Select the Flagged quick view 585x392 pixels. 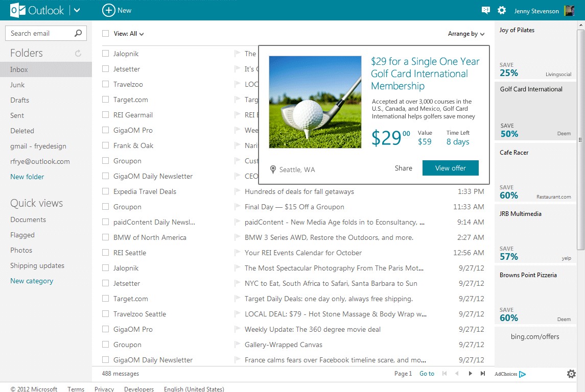(22, 235)
